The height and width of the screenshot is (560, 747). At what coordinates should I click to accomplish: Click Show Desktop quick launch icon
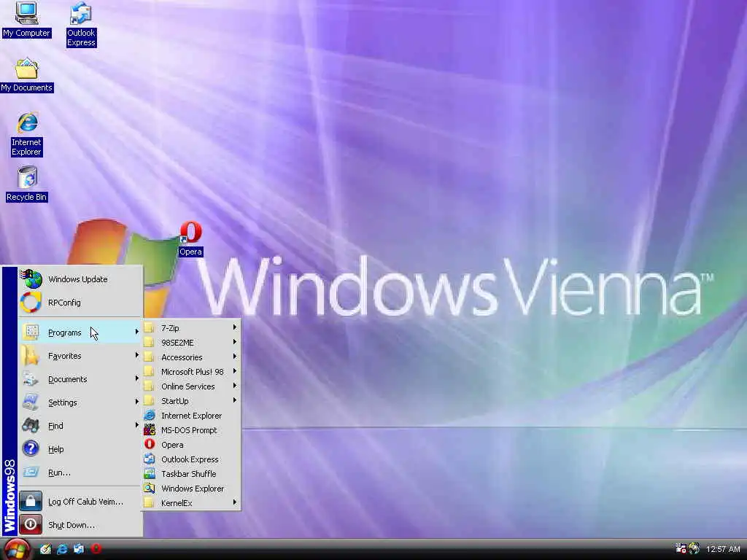click(x=46, y=549)
